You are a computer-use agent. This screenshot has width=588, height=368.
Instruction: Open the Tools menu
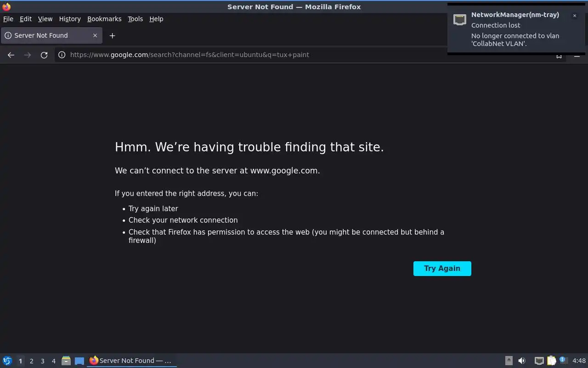click(135, 19)
